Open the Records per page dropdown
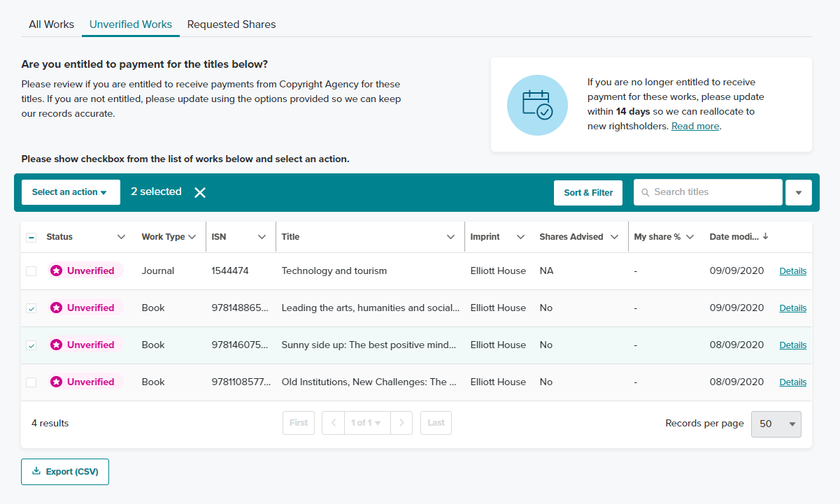840x504 pixels. (x=776, y=424)
